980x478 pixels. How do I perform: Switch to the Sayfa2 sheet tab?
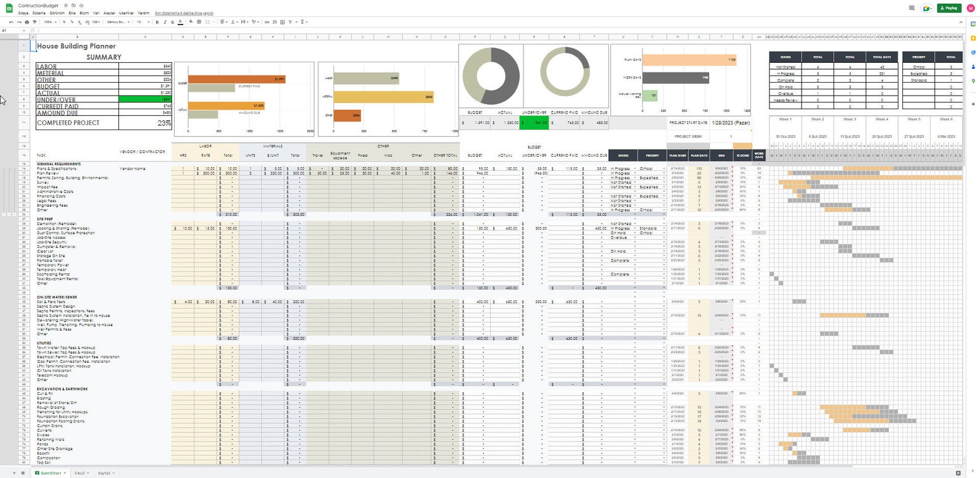coord(106,473)
